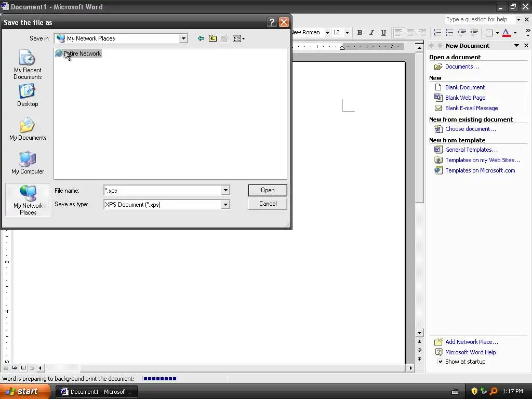532x399 pixels.
Task: Open Templates on Microsoft.com
Action: tap(480, 170)
